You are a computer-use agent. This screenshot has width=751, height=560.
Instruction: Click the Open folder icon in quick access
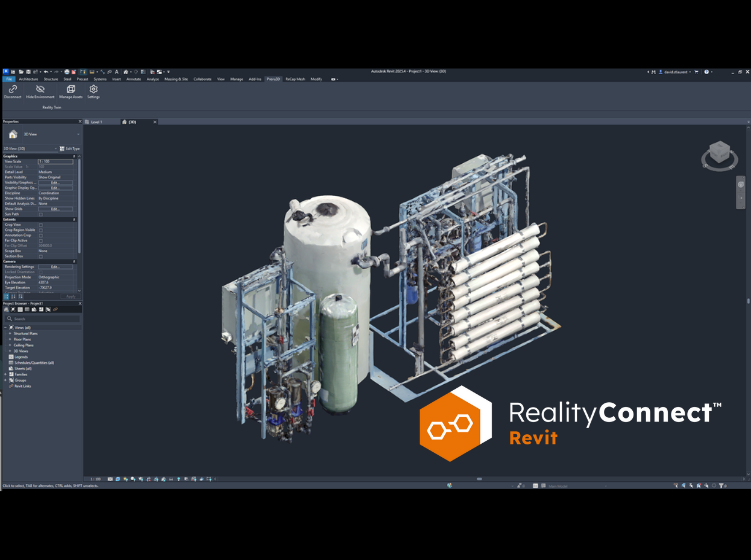pos(21,72)
